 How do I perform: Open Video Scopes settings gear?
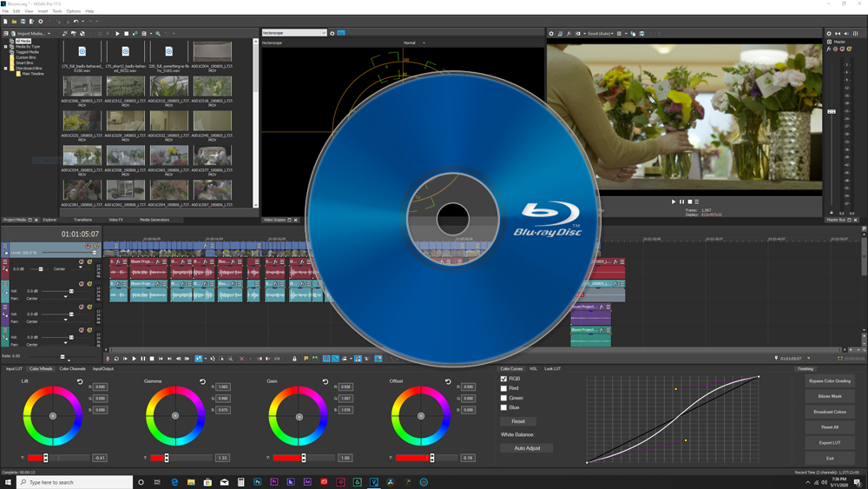point(332,33)
